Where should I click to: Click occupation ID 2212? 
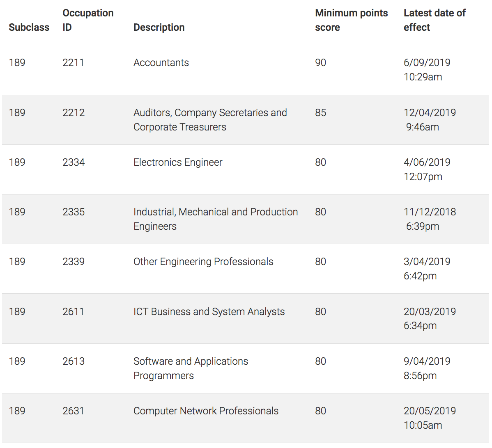point(74,113)
